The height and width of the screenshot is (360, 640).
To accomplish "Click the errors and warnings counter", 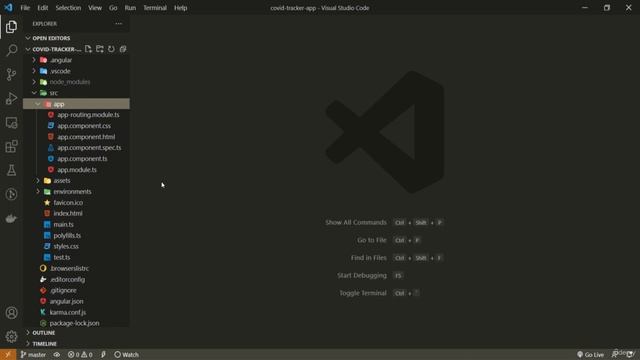I will [x=80, y=355].
